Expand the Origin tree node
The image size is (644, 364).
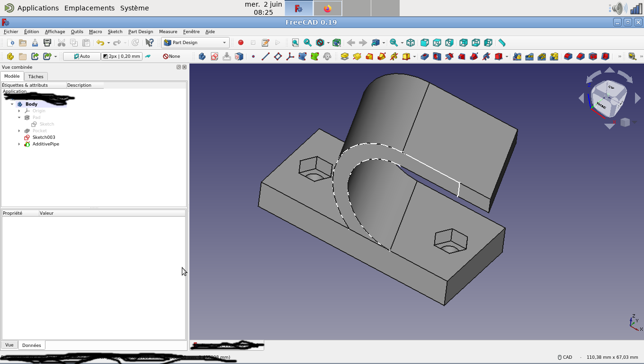(x=19, y=111)
